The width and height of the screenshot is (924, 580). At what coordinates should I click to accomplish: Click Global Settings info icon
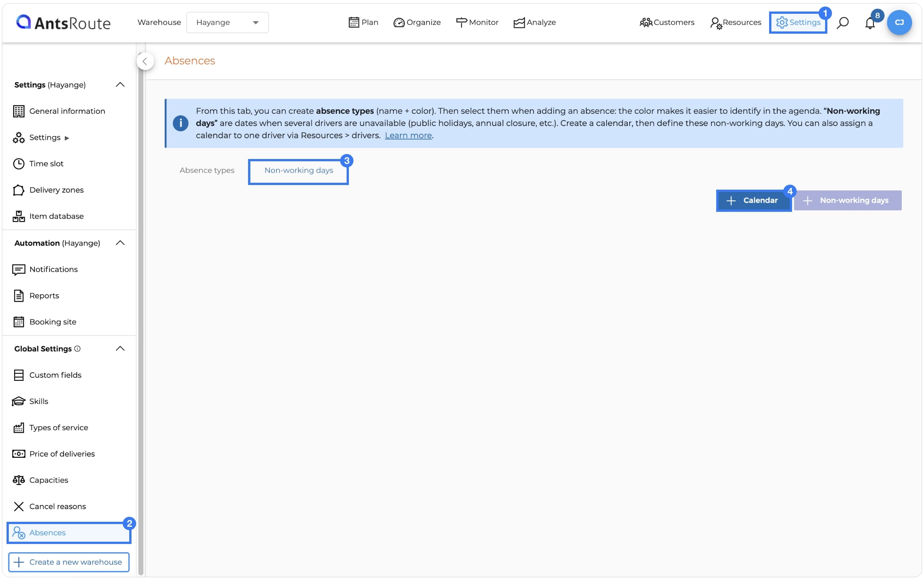click(77, 349)
